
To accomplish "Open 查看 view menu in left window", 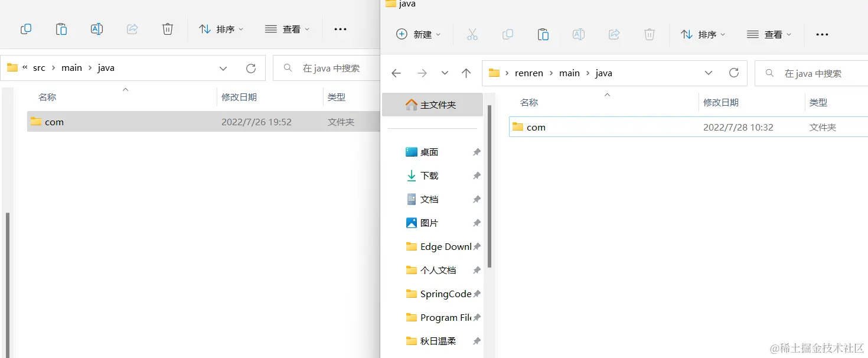I will 287,29.
